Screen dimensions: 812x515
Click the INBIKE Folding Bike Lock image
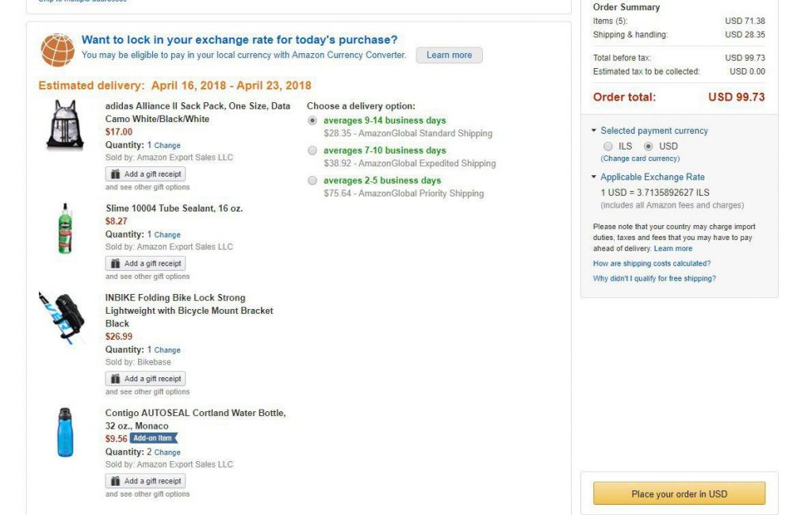click(x=62, y=317)
